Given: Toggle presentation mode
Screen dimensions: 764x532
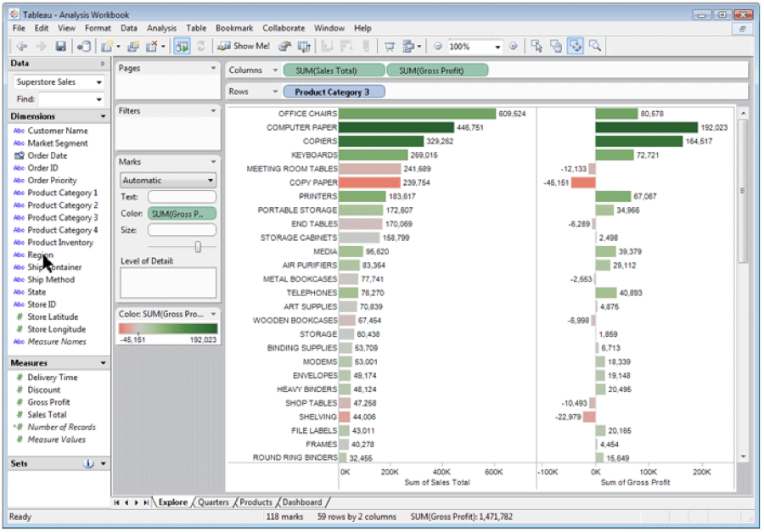Looking at the screenshot, I should [x=390, y=47].
